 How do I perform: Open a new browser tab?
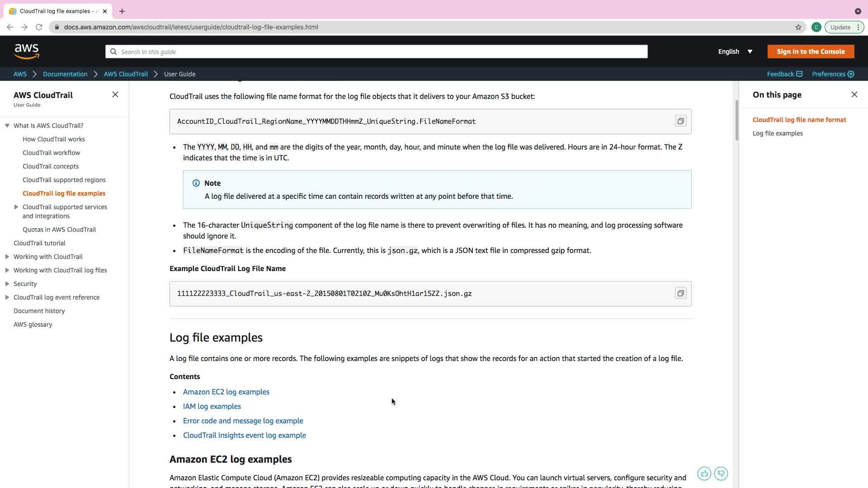pyautogui.click(x=122, y=11)
